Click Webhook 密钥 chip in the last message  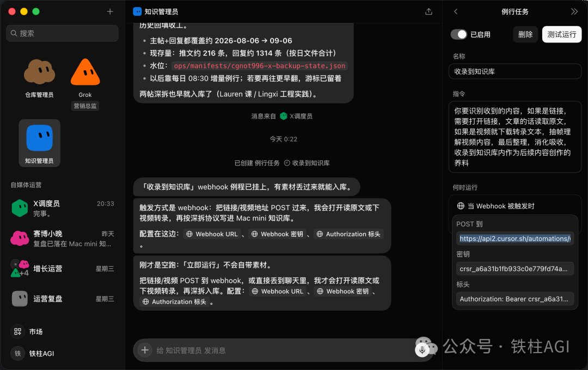343,291
